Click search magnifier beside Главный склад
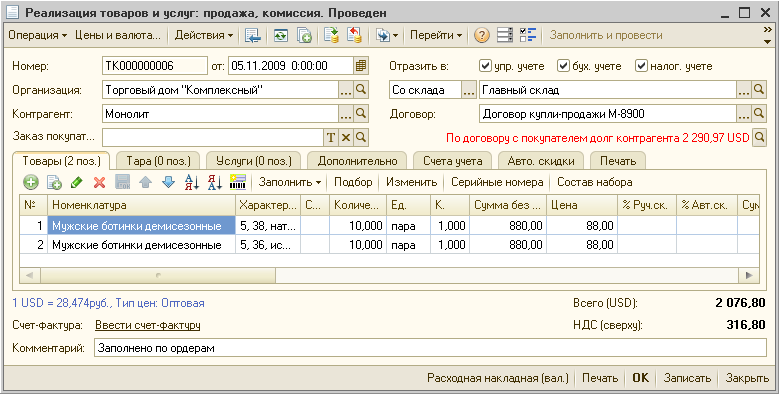This screenshot has width=779, height=394. tap(759, 90)
